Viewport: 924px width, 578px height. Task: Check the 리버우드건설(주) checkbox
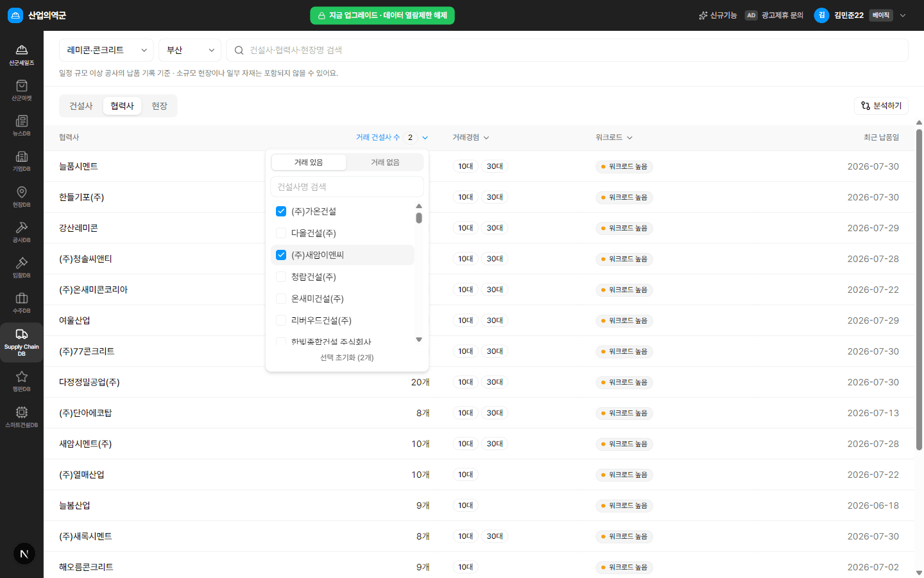(281, 320)
